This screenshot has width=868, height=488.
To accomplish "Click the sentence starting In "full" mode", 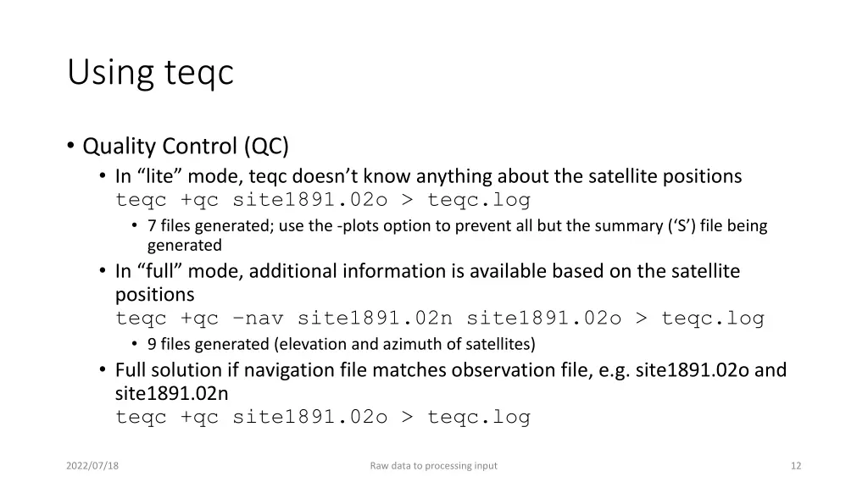I will click(x=427, y=271).
